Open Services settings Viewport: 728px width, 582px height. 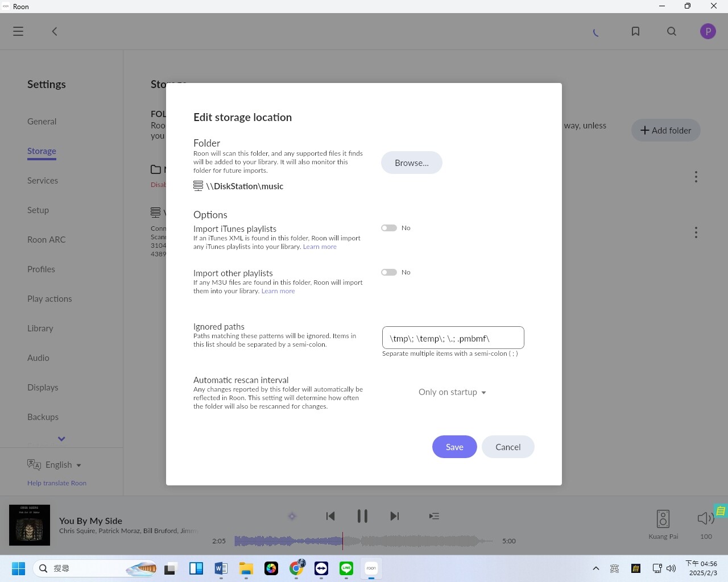click(43, 181)
